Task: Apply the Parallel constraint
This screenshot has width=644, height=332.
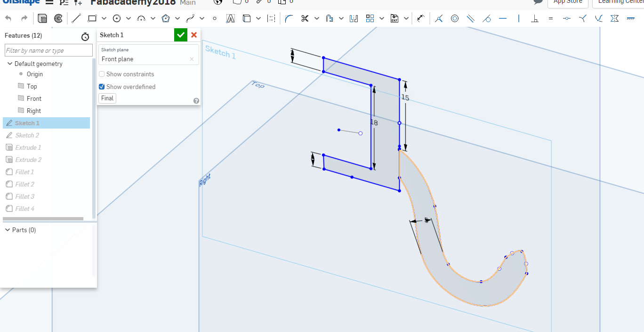Action: (x=471, y=19)
